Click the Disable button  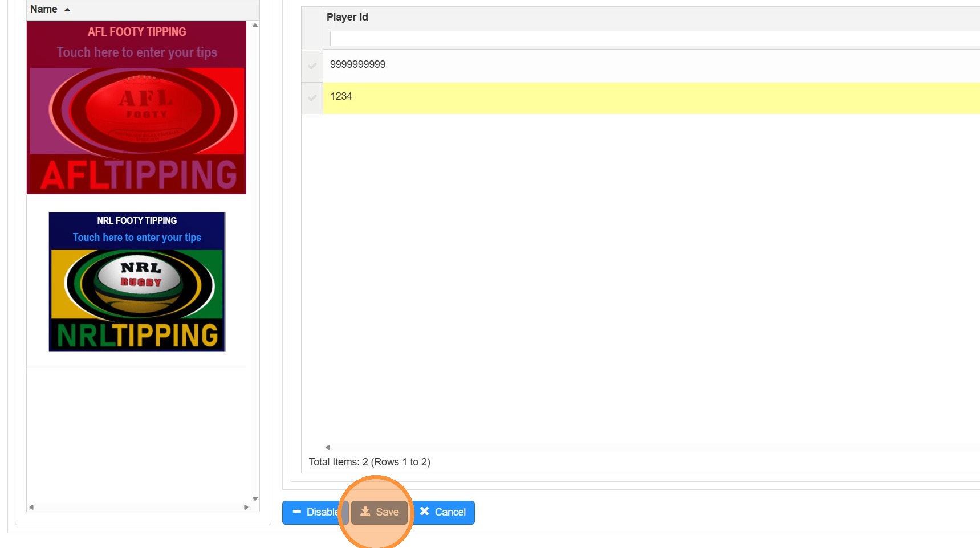tap(315, 512)
